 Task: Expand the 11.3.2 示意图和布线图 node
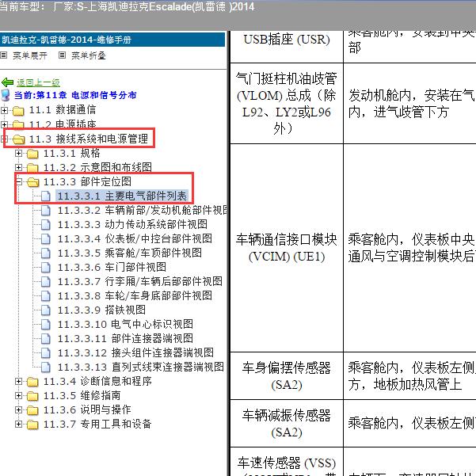point(18,168)
